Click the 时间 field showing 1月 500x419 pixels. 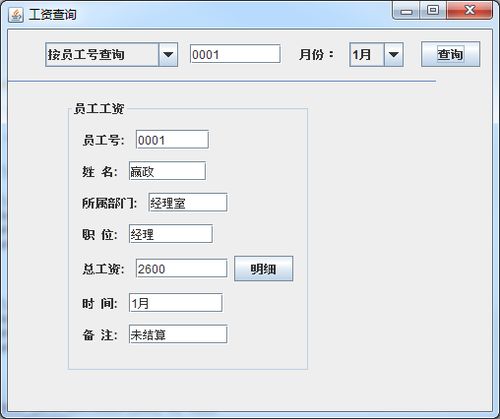point(176,303)
